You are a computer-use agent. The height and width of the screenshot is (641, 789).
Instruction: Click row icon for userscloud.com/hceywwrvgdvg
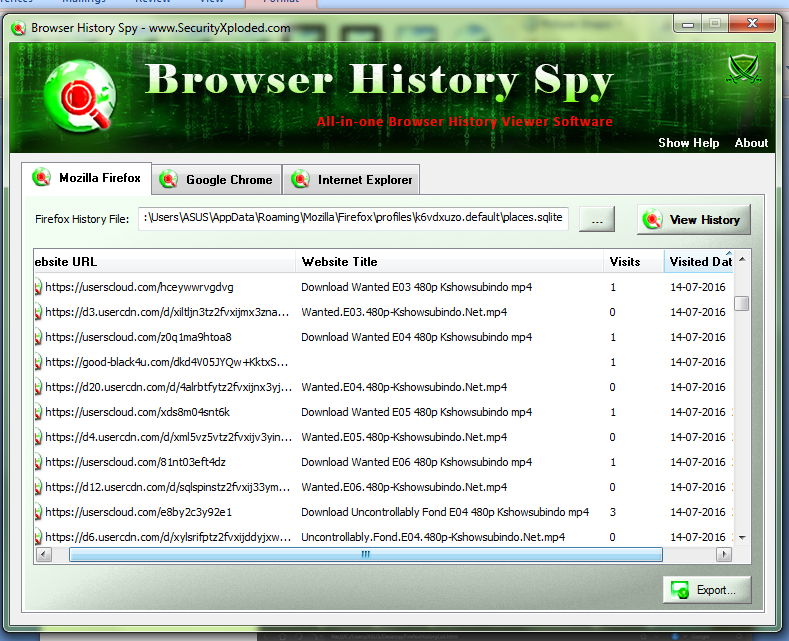pyautogui.click(x=38, y=287)
